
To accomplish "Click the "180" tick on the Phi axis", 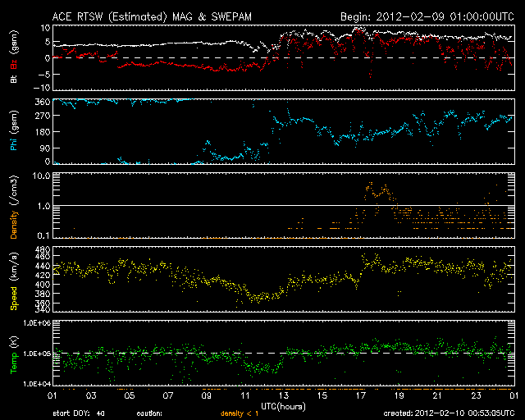I will click(43, 132).
